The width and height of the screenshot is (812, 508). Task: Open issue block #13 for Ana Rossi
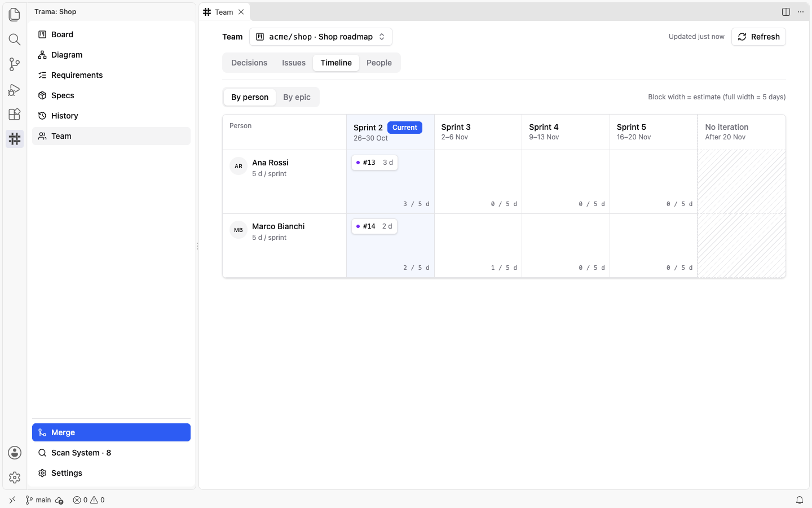[x=374, y=163]
